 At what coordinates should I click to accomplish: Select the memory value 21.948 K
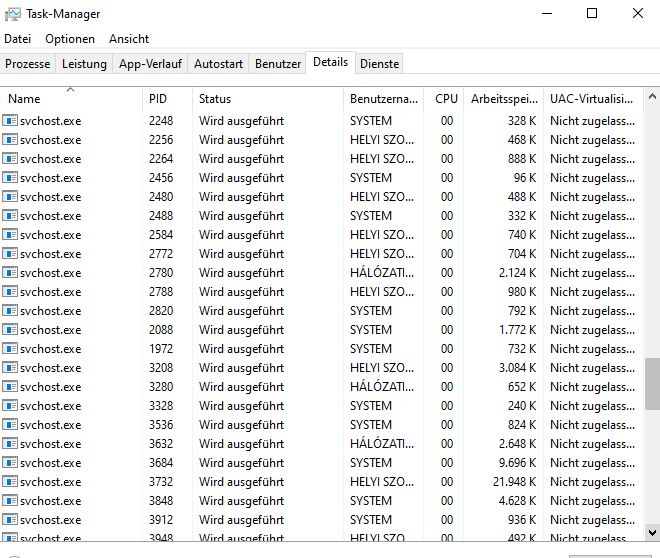click(x=514, y=481)
